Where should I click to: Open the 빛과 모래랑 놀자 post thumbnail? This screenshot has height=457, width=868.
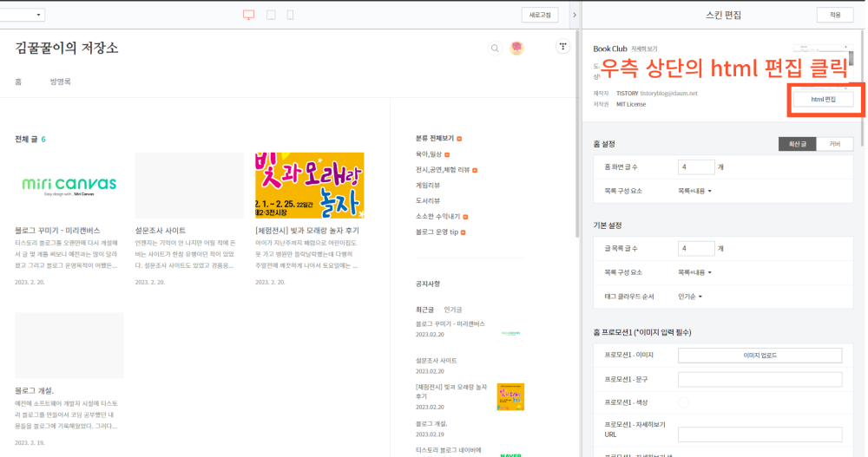310,186
